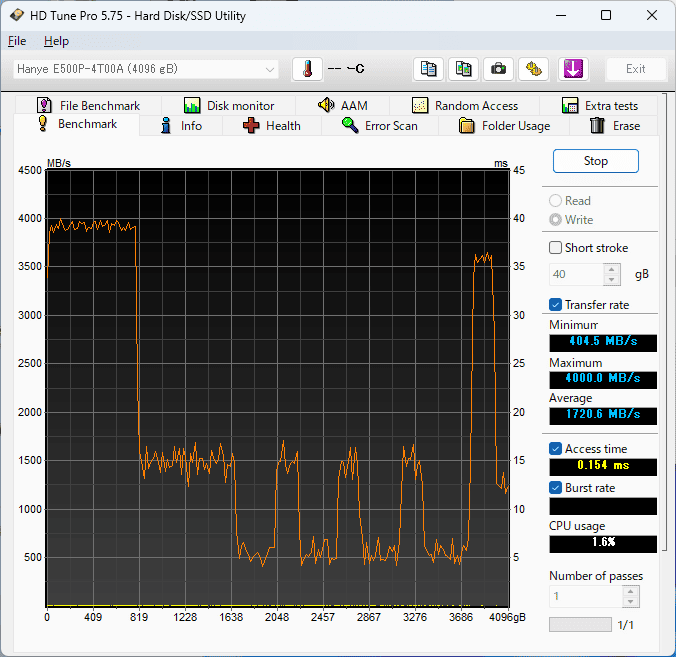Screen dimensions: 676x657
Task: Open the Health tab
Action: [x=271, y=126]
